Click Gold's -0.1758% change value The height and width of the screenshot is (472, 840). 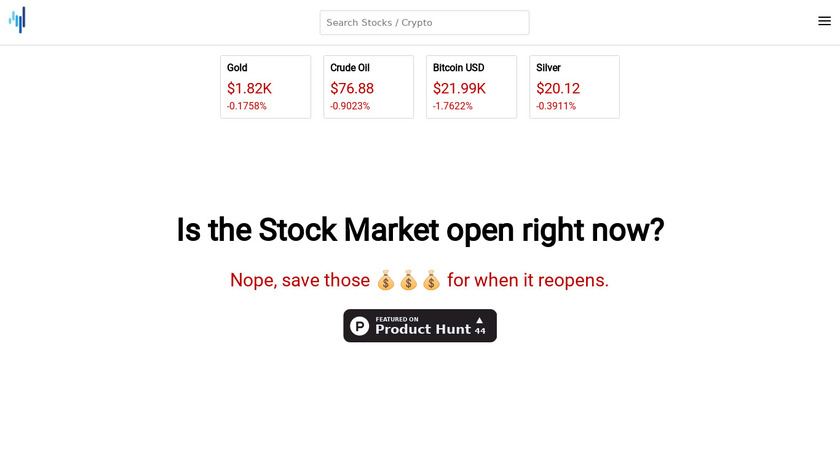[x=247, y=106]
